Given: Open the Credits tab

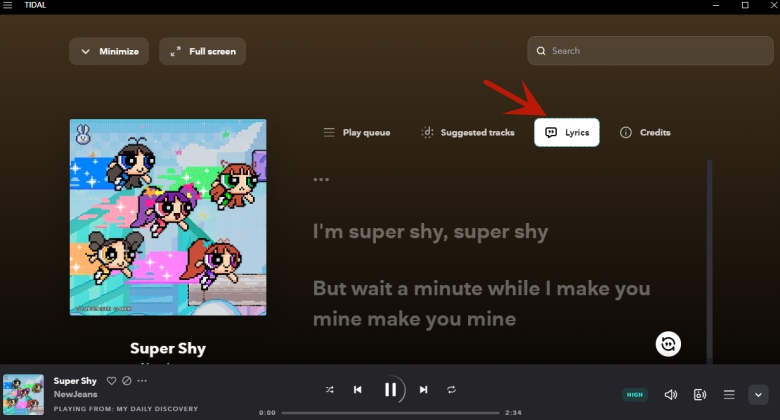Looking at the screenshot, I should pos(645,132).
